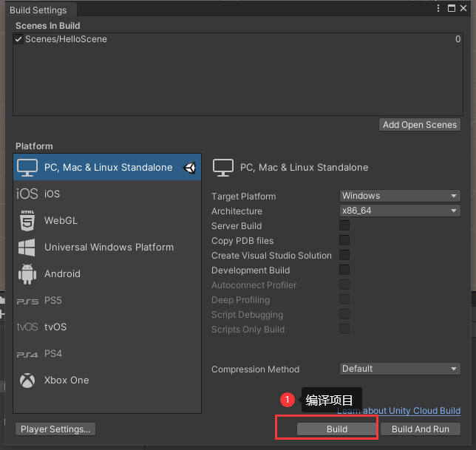This screenshot has height=450, width=476.
Task: Click the Compression Method label
Action: click(255, 369)
